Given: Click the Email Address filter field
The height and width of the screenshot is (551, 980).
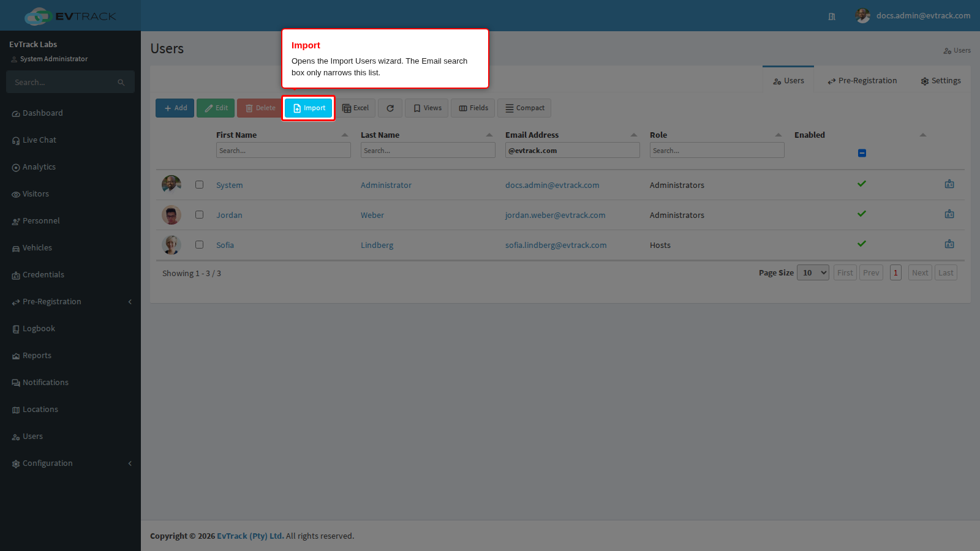Looking at the screenshot, I should click(x=572, y=151).
